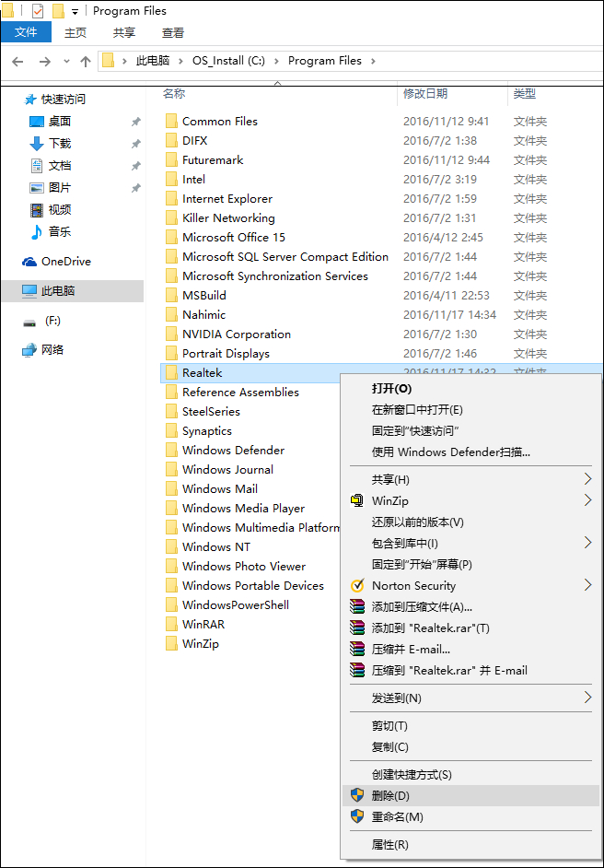Open 下载 in the navigation pane
Screen dimensions: 604x868
point(51,144)
